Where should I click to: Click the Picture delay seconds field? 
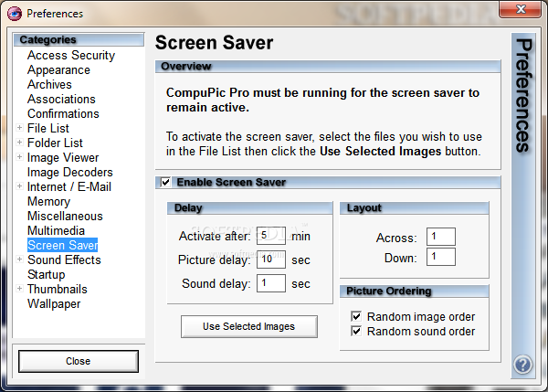[x=271, y=260]
